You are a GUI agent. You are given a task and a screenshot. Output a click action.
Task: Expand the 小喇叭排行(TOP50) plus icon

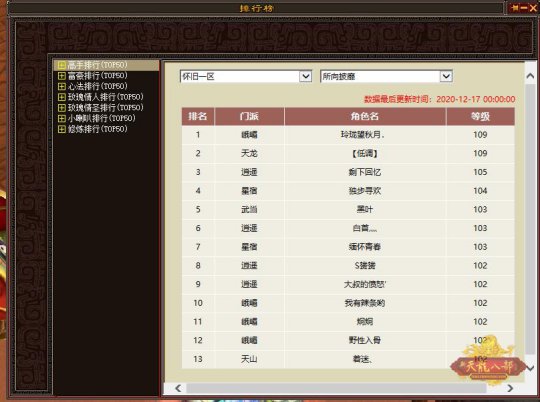click(x=62, y=118)
